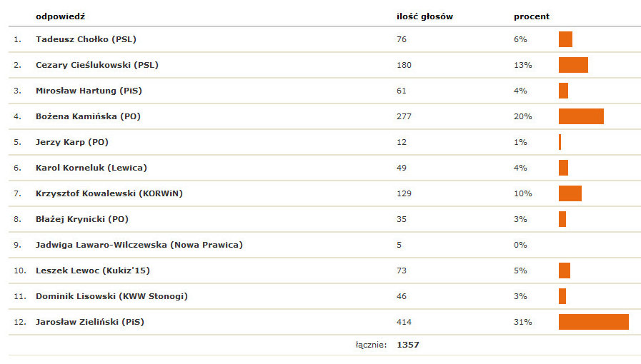Select Jarosław Zieliński (PiS) name
The image size is (641, 364).
click(89, 322)
